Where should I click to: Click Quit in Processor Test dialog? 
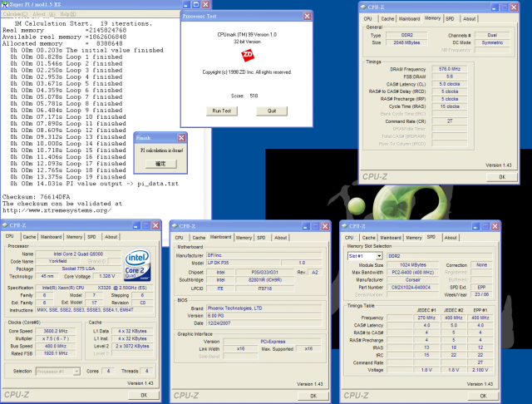click(272, 111)
